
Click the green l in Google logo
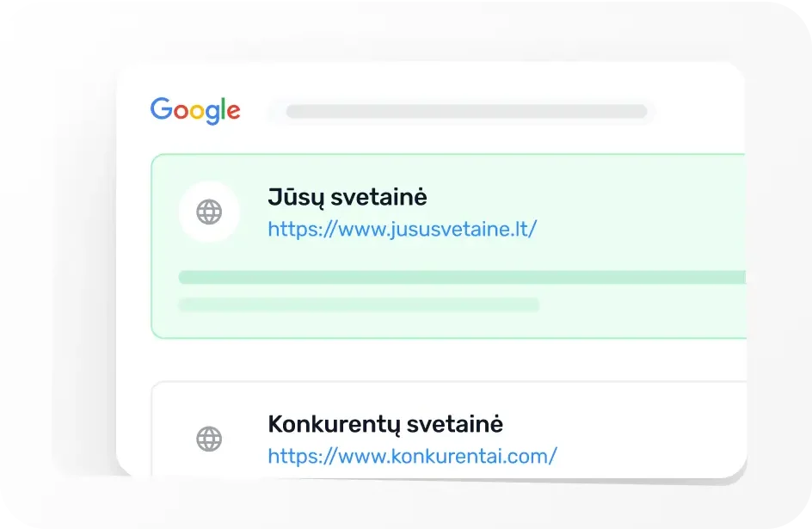[224, 109]
